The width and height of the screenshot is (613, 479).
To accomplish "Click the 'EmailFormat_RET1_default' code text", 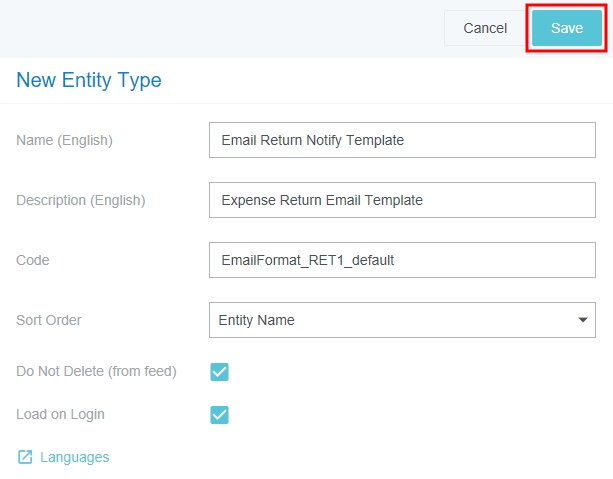I will (x=307, y=260).
